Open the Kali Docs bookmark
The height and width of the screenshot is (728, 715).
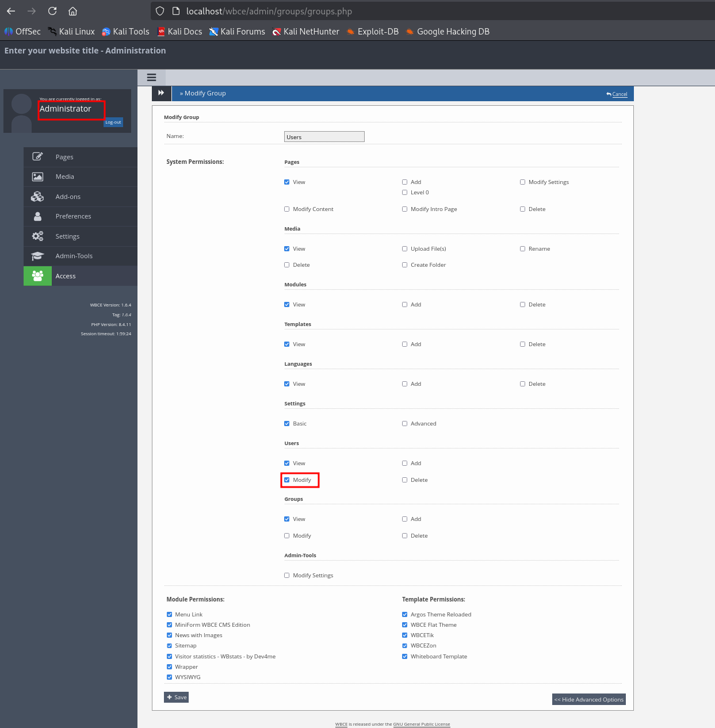click(179, 32)
